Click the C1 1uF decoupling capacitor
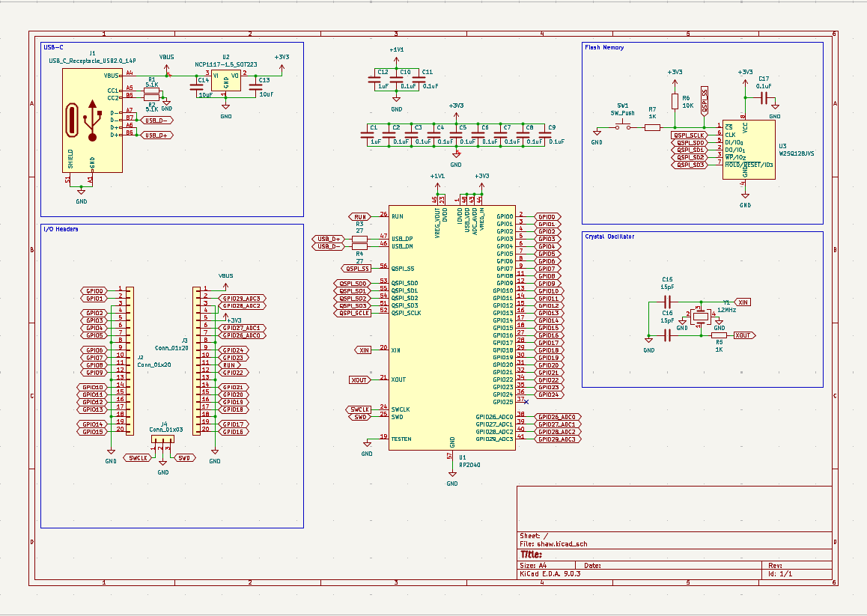 [375, 135]
